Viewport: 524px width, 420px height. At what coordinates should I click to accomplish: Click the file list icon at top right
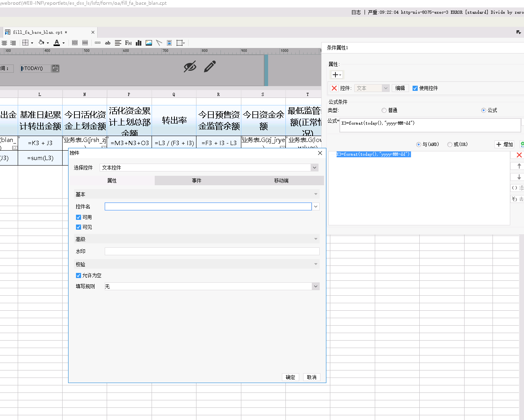pyautogui.click(x=518, y=32)
